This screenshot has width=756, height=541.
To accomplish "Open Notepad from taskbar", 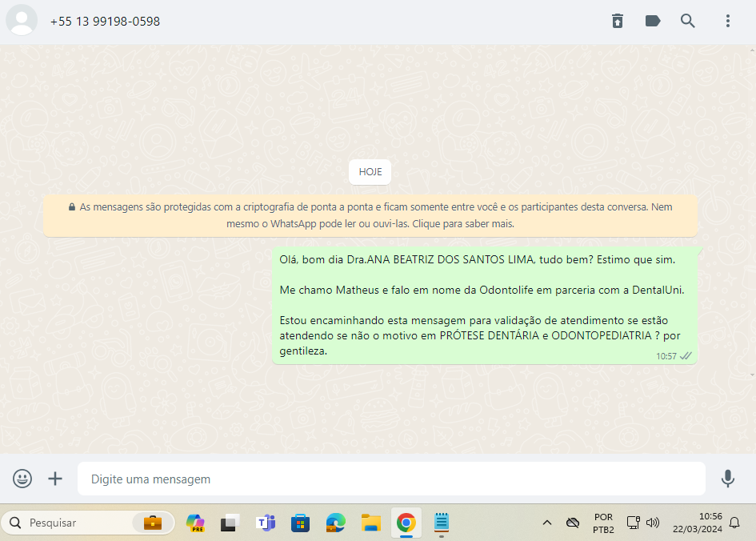I will (442, 523).
